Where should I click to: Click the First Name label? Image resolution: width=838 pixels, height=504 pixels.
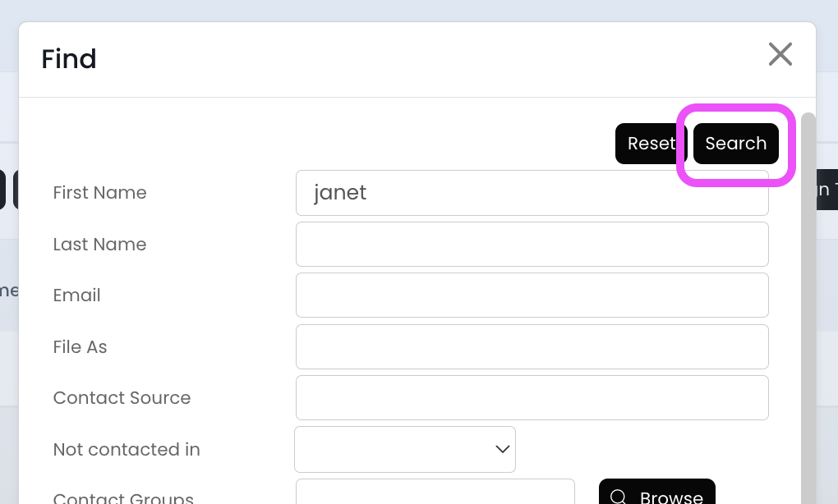click(x=99, y=193)
